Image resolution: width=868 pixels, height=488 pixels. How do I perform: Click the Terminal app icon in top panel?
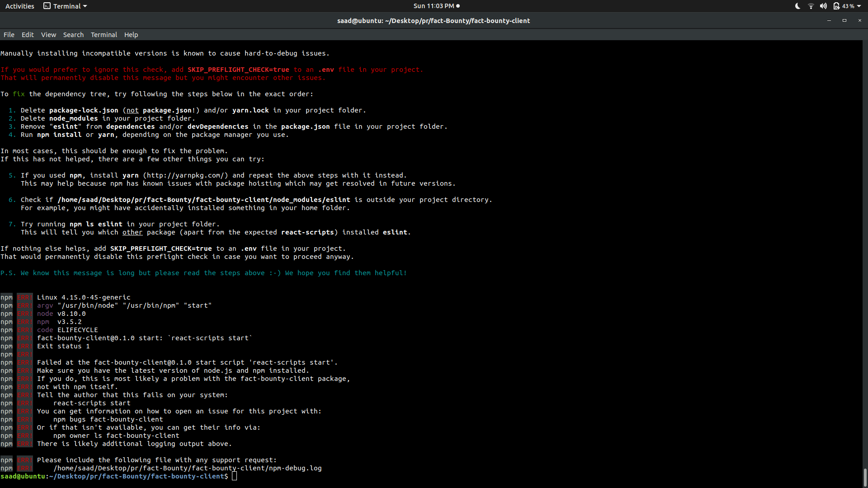(x=47, y=6)
